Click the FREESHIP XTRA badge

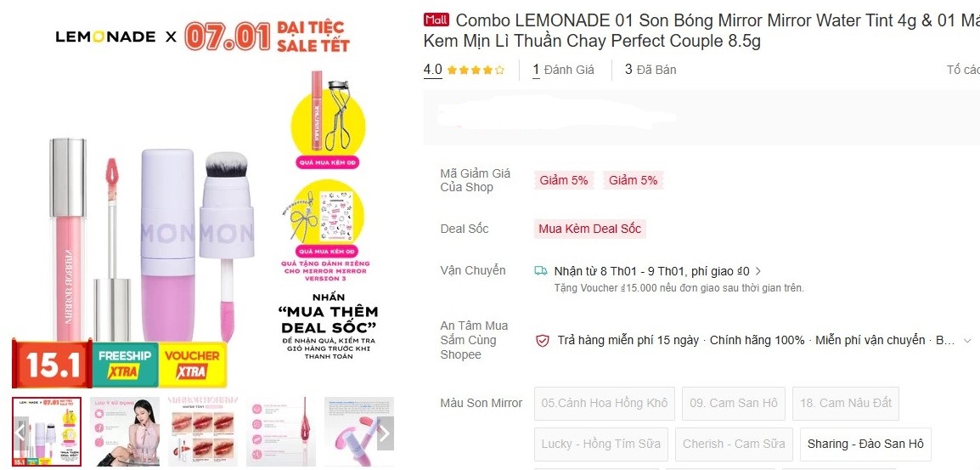point(123,365)
